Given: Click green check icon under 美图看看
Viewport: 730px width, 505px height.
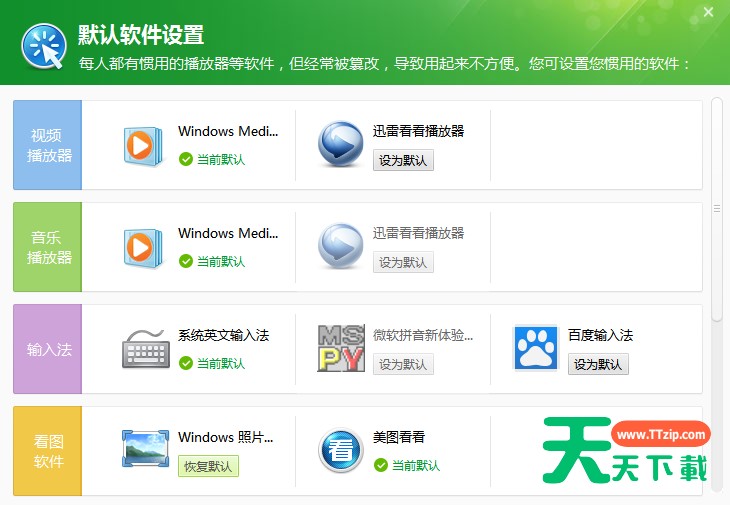Looking at the screenshot, I should coord(381,465).
